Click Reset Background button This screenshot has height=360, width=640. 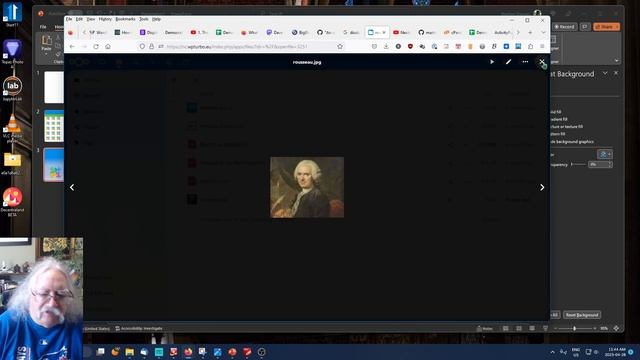point(582,315)
